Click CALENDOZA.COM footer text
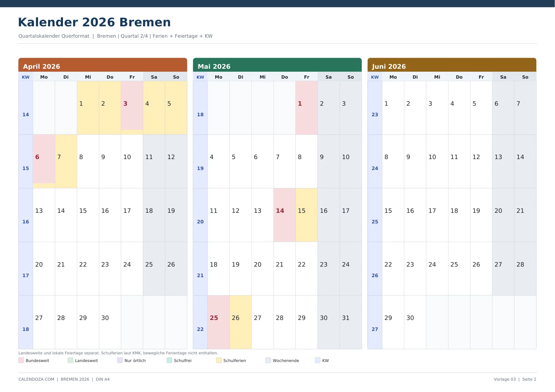Screen dimensions: 555x392 click(x=36, y=379)
